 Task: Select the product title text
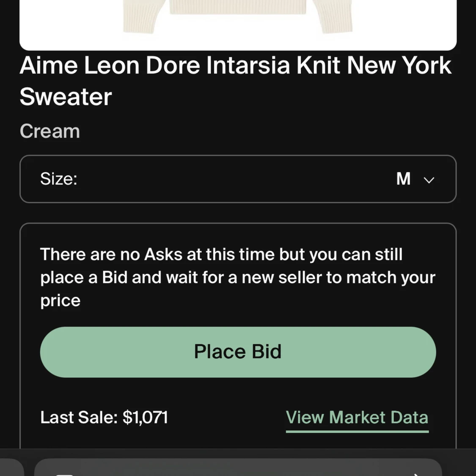pos(236,80)
